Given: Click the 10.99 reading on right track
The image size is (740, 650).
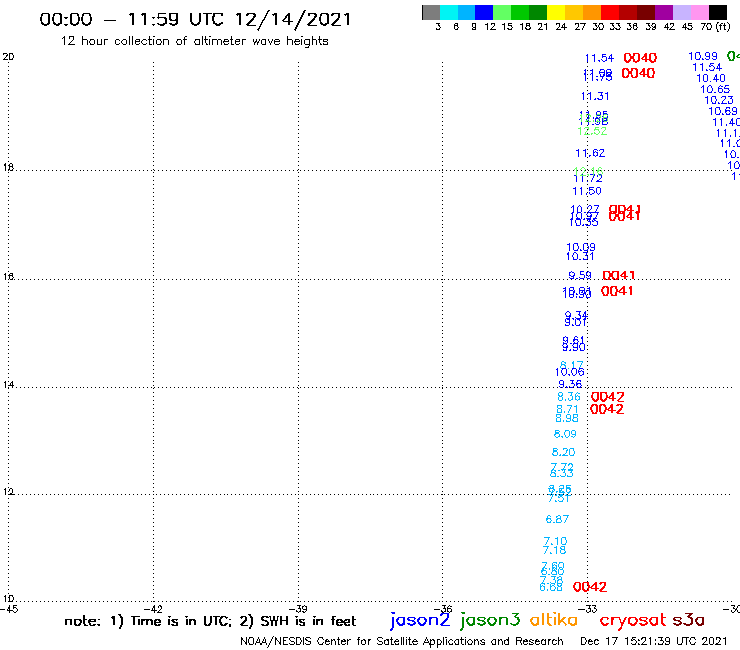Looking at the screenshot, I should coord(703,56).
